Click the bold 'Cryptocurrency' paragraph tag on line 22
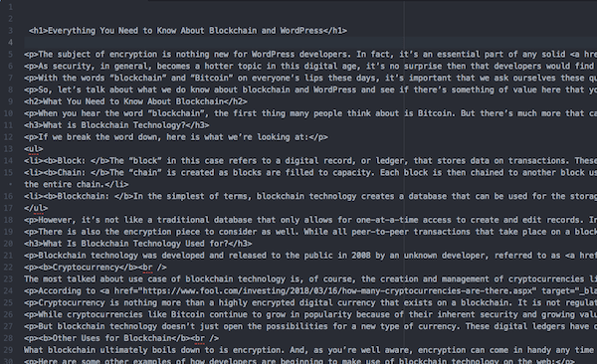The width and height of the screenshot is (597, 364). click(x=96, y=268)
